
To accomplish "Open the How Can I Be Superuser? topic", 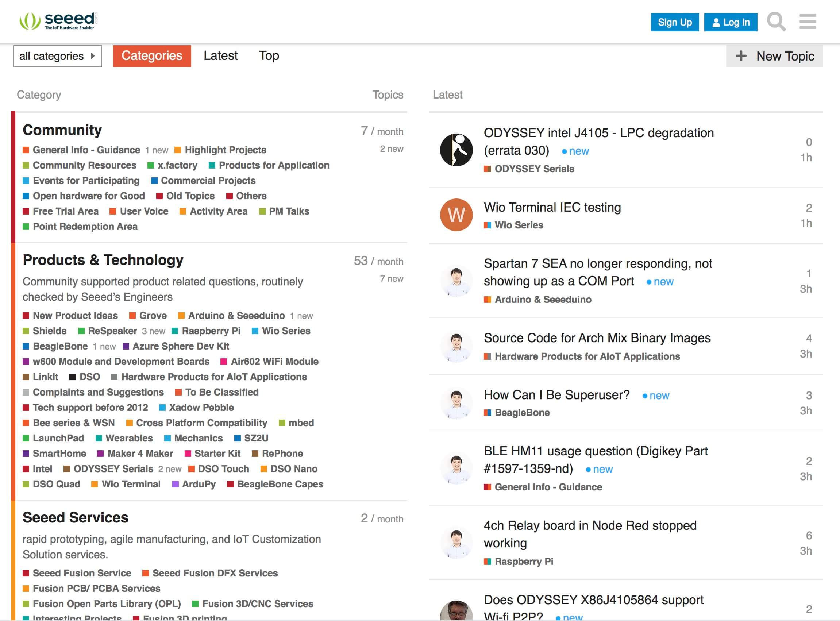I will 556,395.
